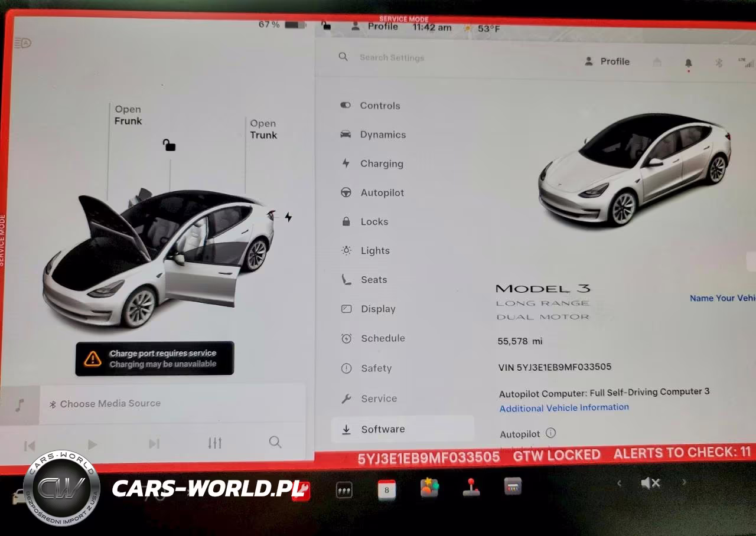Tap the info icon beside Autopilot
Screen dimensions: 756x536
(550, 433)
